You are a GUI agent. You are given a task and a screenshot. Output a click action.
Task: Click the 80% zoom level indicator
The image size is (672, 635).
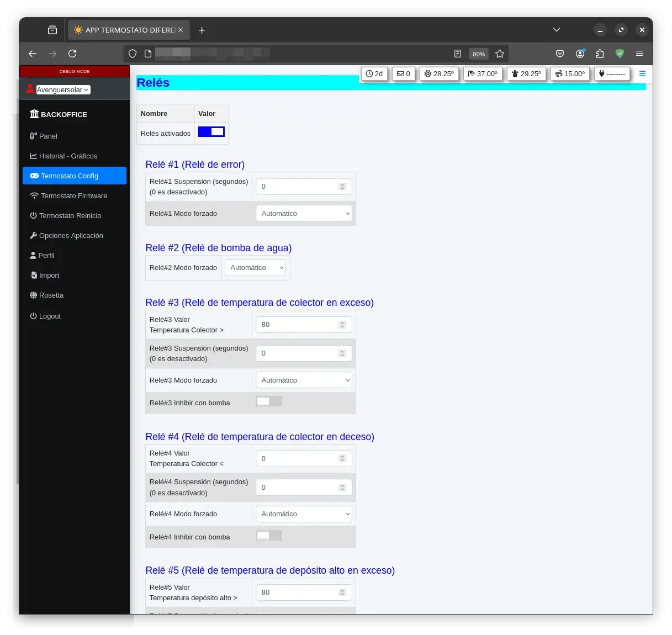pos(478,54)
